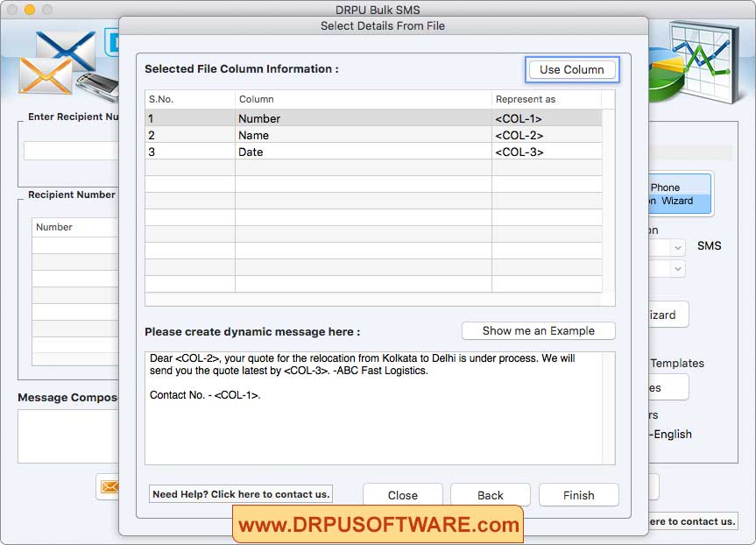Click the Message Composer text box in main window
This screenshot has height=545, width=756.
point(68,436)
